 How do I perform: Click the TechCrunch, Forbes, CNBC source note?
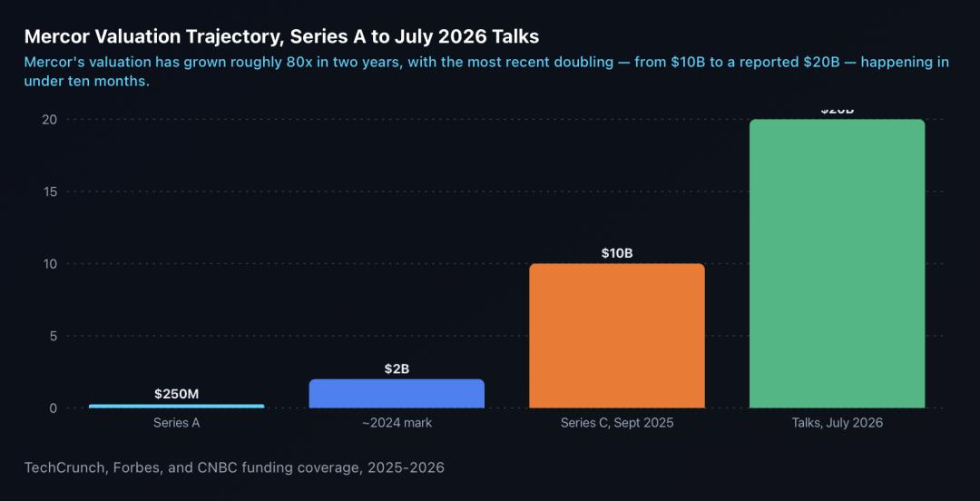pos(234,467)
